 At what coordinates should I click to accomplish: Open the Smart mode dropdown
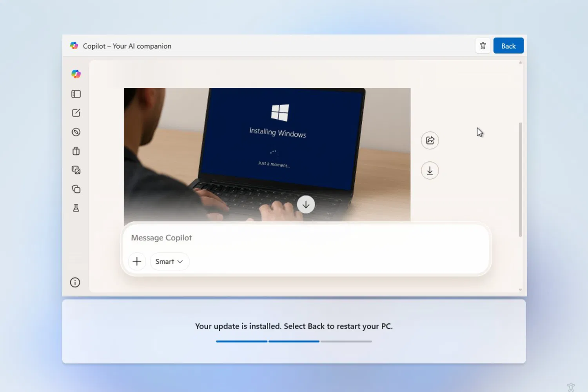pyautogui.click(x=169, y=261)
